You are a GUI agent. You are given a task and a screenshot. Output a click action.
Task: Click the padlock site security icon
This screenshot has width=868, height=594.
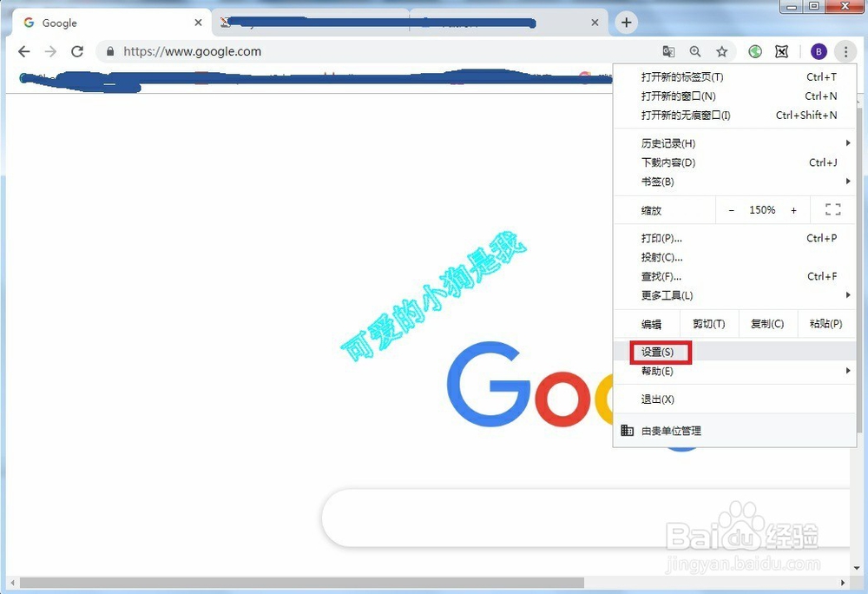(110, 51)
